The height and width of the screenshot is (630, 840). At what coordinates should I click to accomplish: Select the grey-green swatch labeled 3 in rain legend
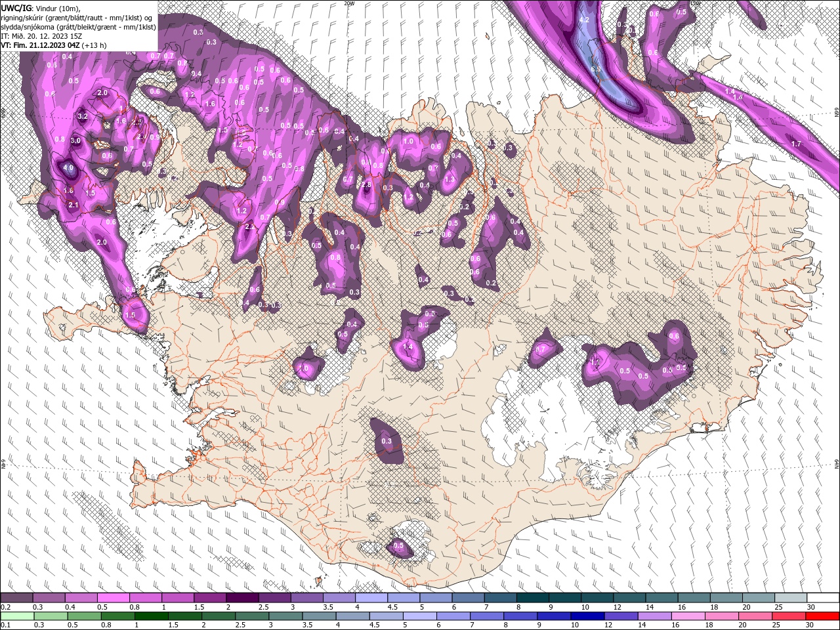285,616
